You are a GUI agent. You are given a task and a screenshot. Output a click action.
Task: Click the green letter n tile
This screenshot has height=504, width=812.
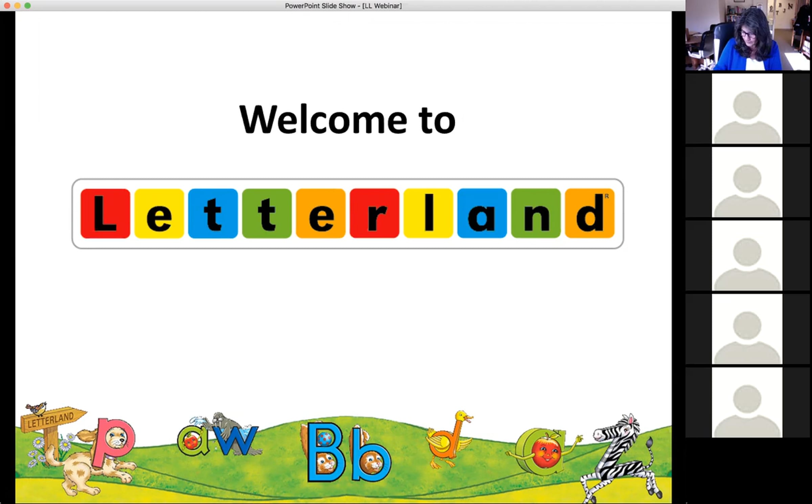click(536, 213)
